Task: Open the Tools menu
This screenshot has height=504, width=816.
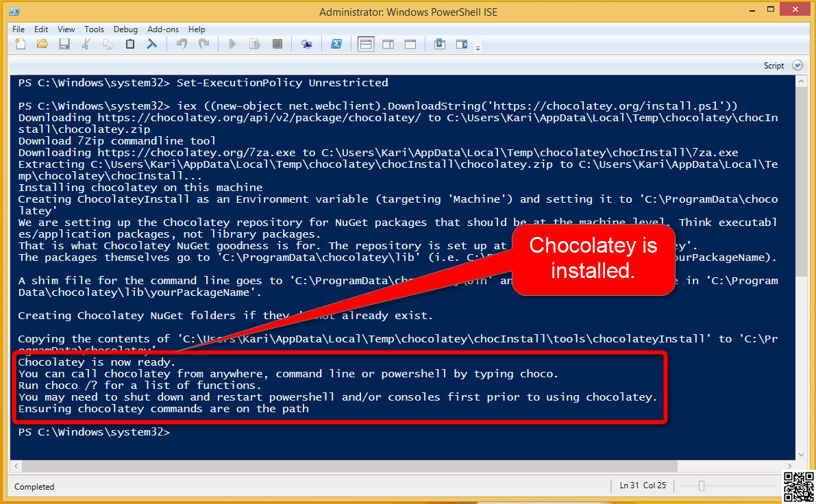Action: pos(94,29)
